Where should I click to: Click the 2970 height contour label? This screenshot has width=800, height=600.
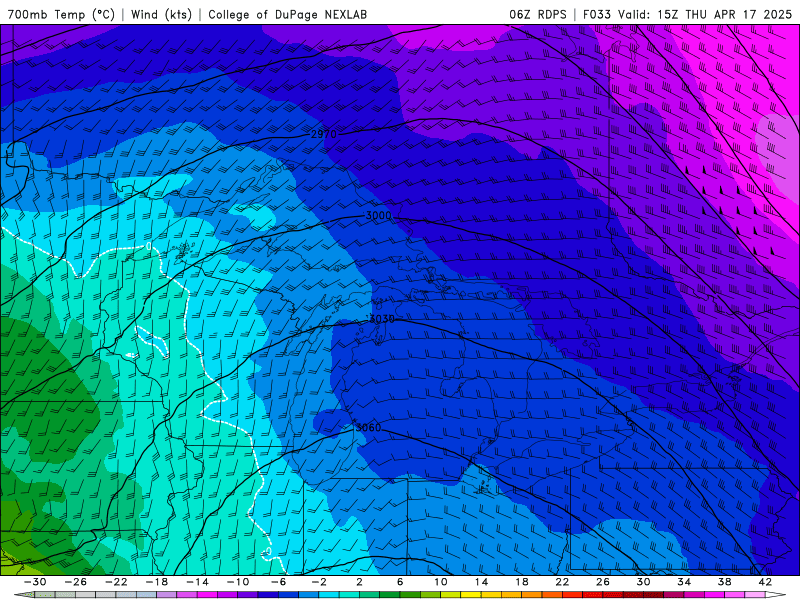323,134
